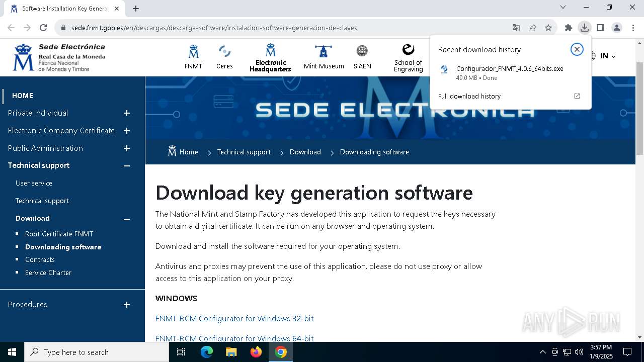The width and height of the screenshot is (644, 362).
Task: Click Downloading software breadcrumb
Action: click(374, 152)
